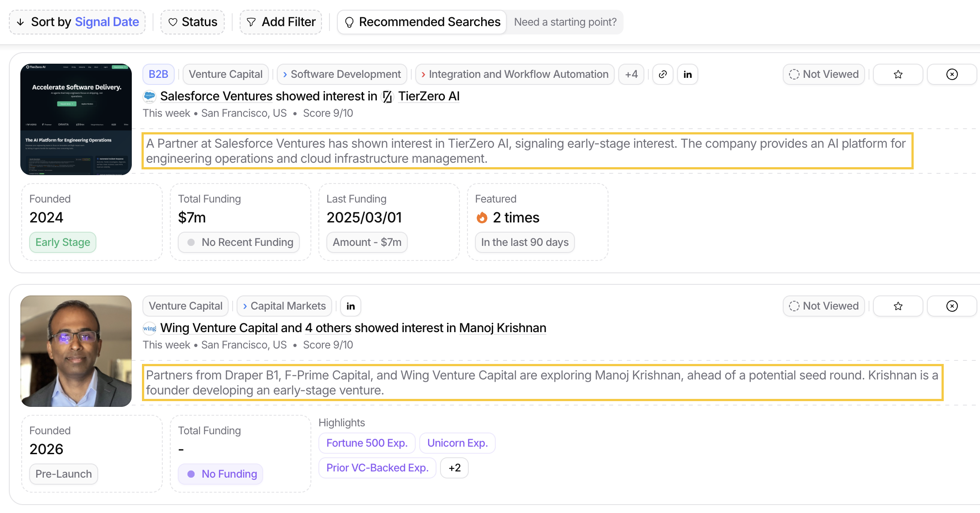Open Sort by Signal Date dropdown
Viewport: 980px width, 513px height.
point(77,22)
